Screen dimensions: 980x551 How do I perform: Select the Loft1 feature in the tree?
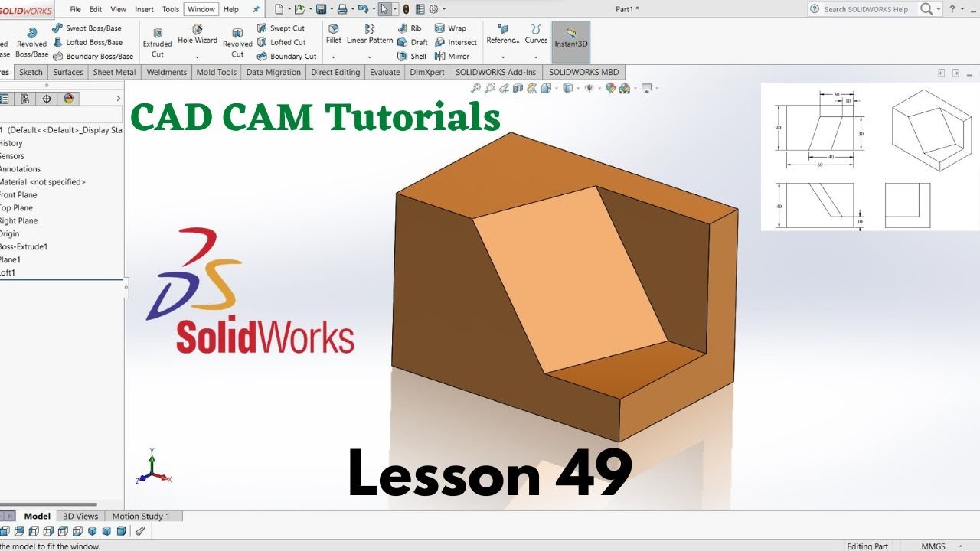pos(8,272)
